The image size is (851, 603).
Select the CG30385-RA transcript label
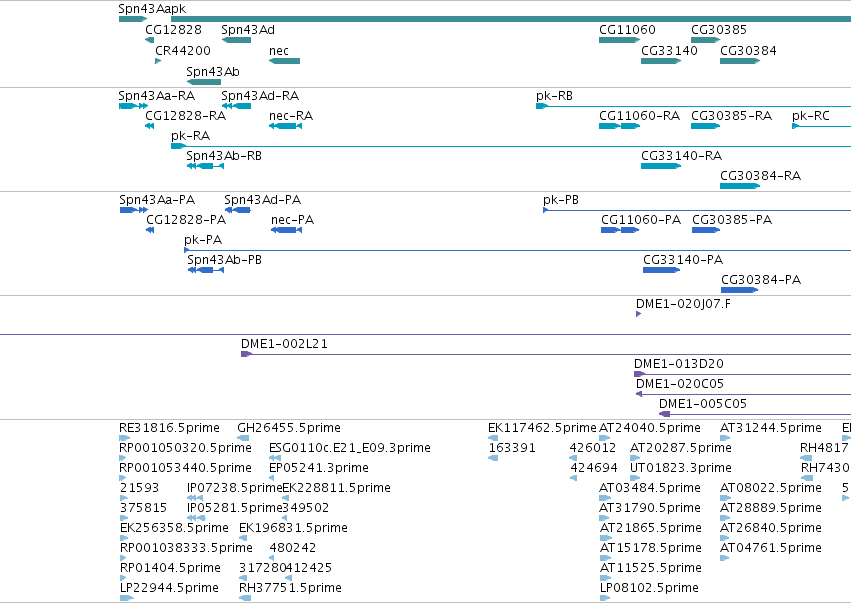pos(732,116)
